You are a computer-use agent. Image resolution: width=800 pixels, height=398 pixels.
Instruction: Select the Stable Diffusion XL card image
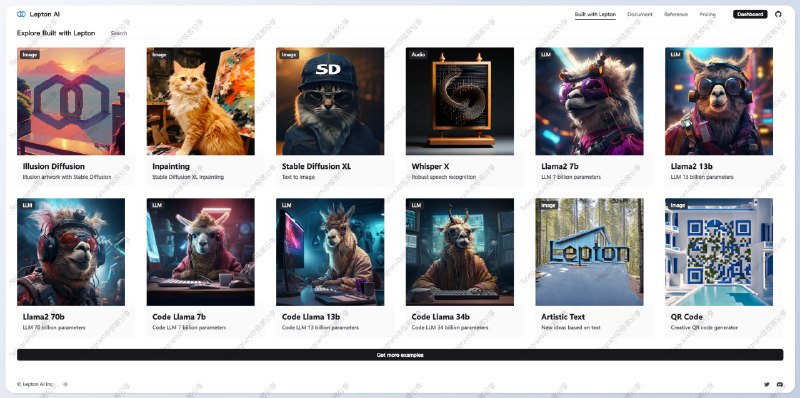pos(330,101)
